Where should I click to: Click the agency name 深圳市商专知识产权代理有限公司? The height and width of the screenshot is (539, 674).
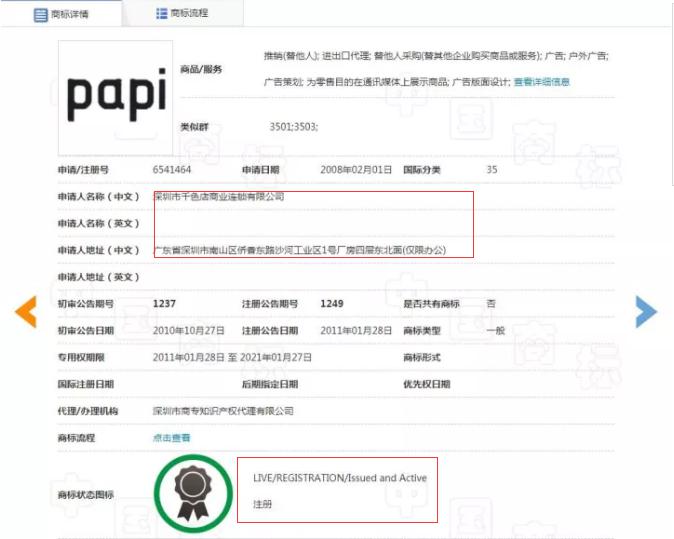coord(223,411)
